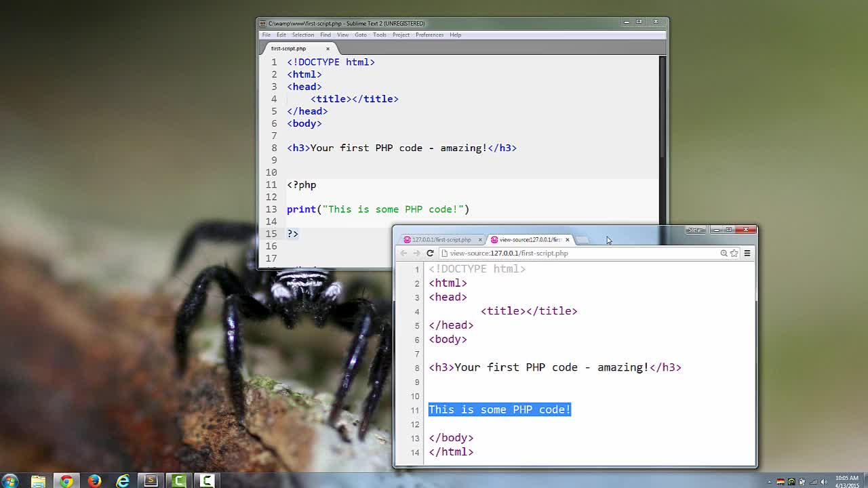Click Chrome's forward arrow button
Screen dimensions: 868x488
[x=416, y=253]
